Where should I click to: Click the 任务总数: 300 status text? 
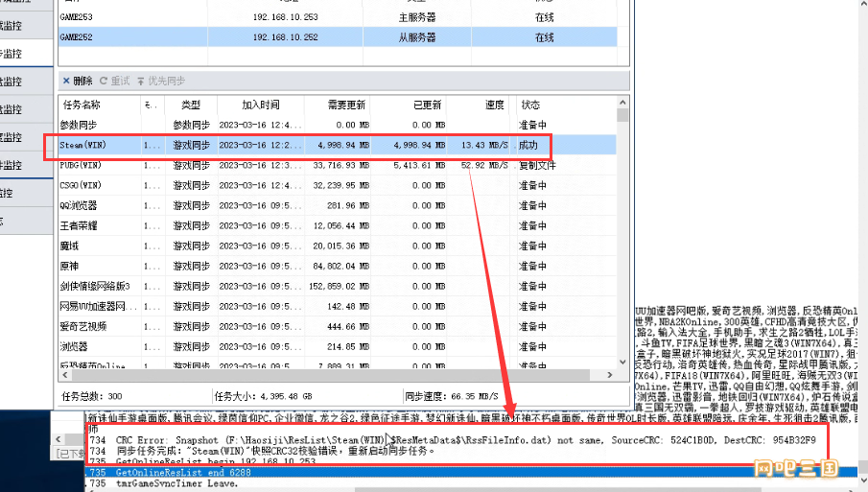(92, 396)
